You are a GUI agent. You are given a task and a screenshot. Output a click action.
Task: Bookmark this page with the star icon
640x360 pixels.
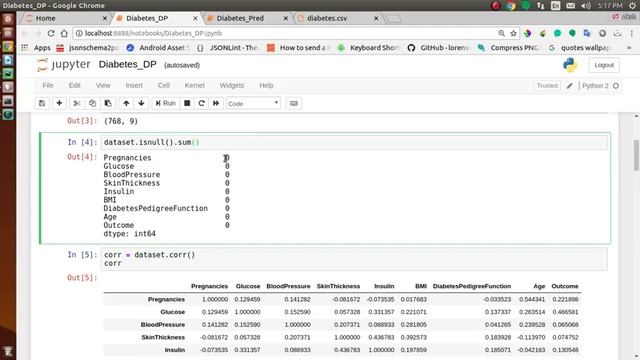point(513,33)
